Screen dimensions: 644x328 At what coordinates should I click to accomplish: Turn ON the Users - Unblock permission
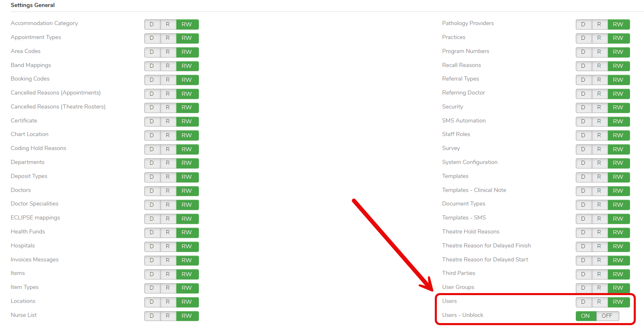pyautogui.click(x=586, y=316)
